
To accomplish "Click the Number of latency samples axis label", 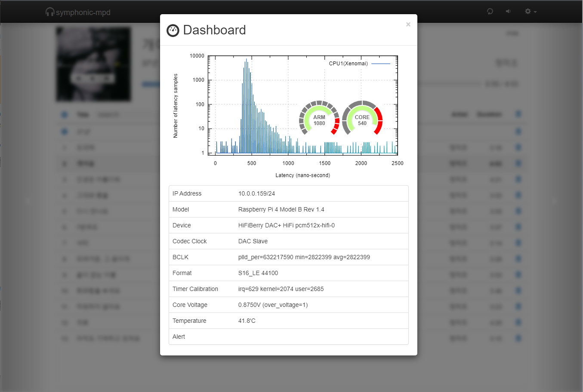I will click(175, 106).
